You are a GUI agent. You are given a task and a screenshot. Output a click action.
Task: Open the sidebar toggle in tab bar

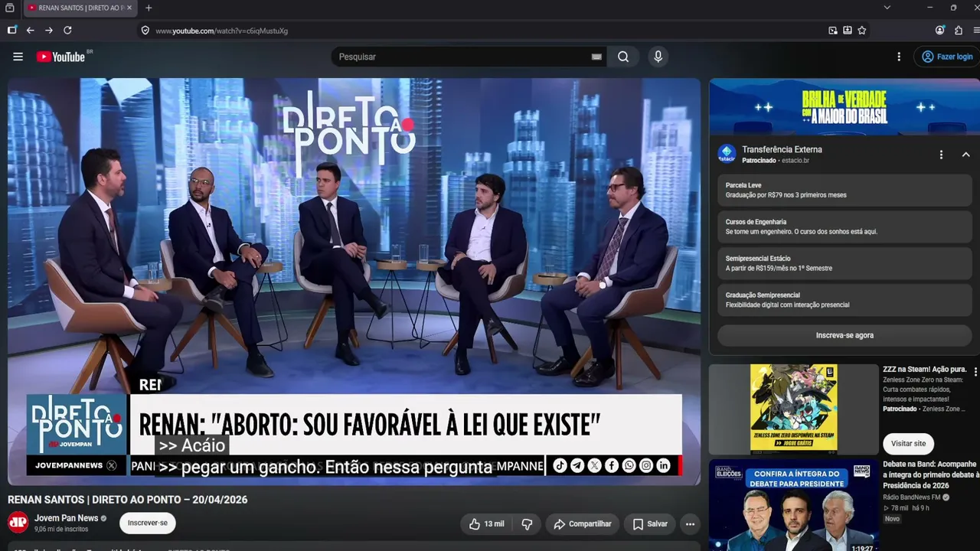point(10,8)
